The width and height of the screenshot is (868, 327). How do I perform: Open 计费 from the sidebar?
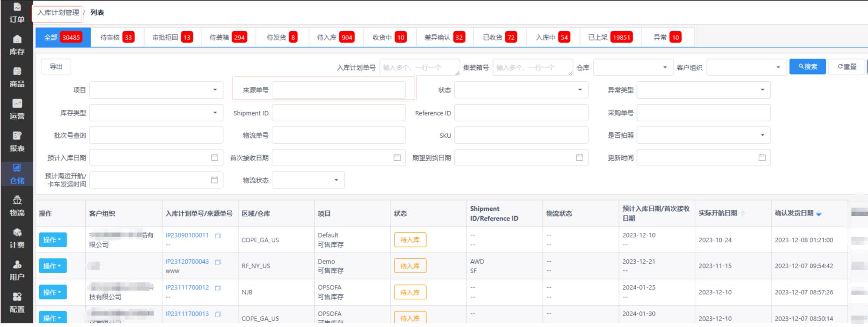pos(17,238)
